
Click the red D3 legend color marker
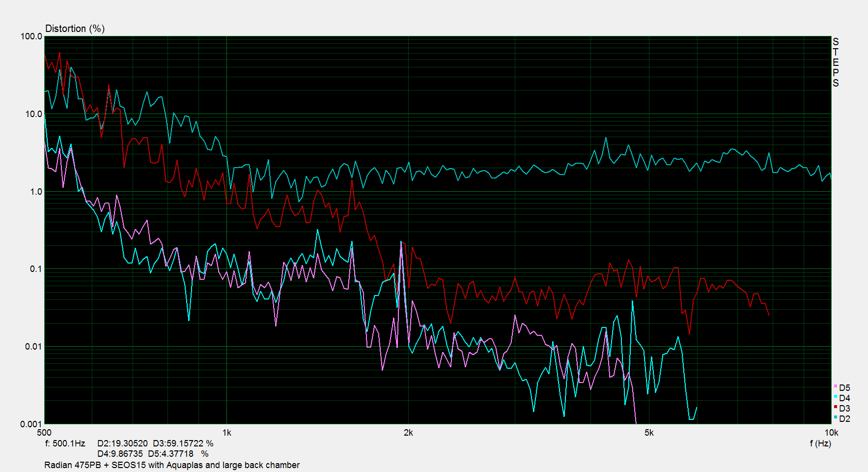coord(836,407)
